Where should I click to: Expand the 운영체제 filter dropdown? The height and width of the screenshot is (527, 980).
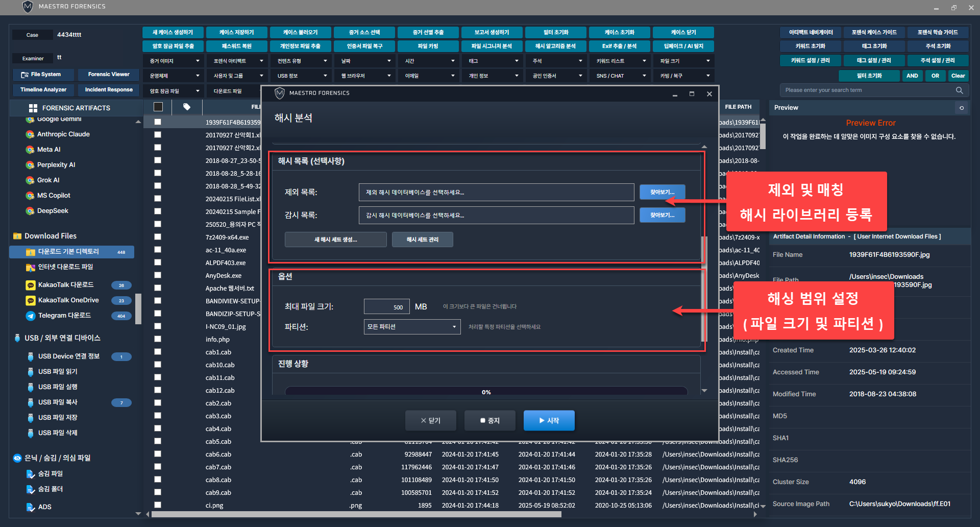coord(174,76)
